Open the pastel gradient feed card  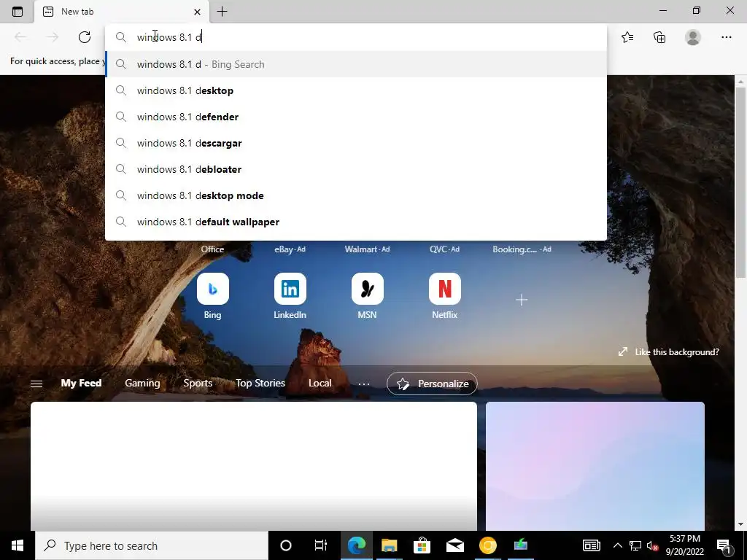pyautogui.click(x=595, y=466)
